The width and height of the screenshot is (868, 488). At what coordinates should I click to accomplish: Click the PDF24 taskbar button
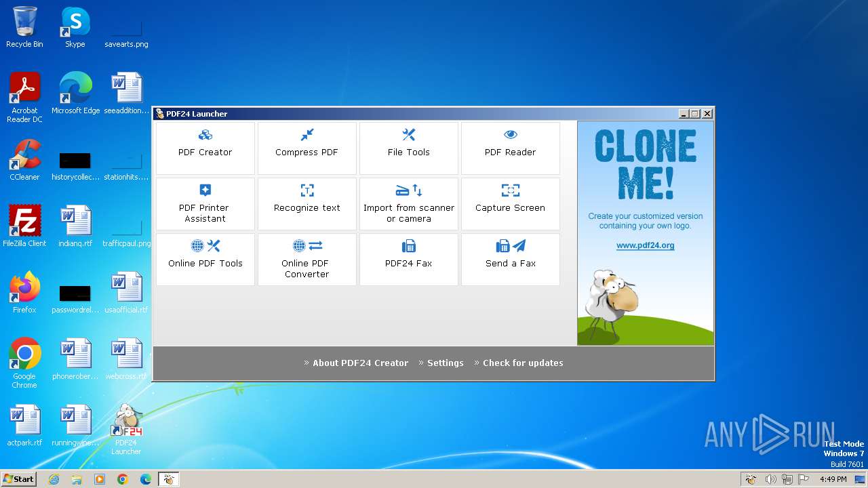coord(168,479)
